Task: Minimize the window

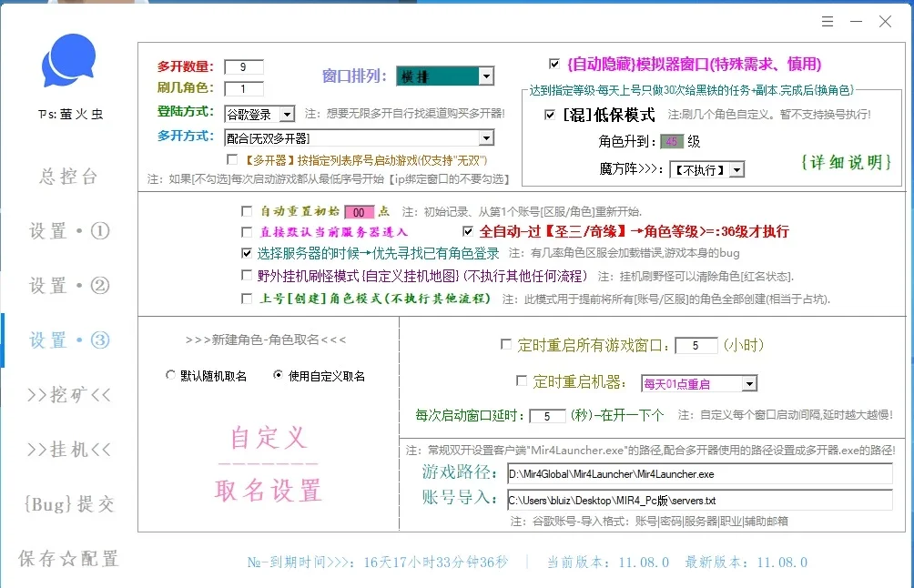Action: pos(856,22)
